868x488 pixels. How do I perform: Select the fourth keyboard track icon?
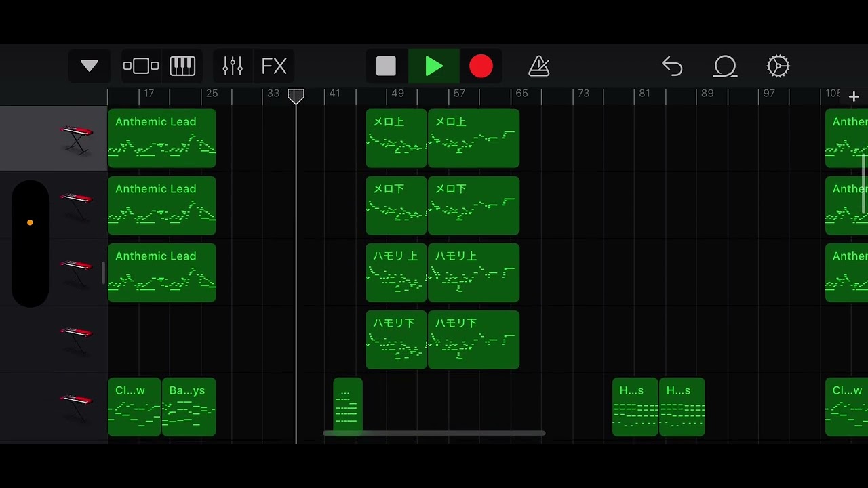(75, 340)
